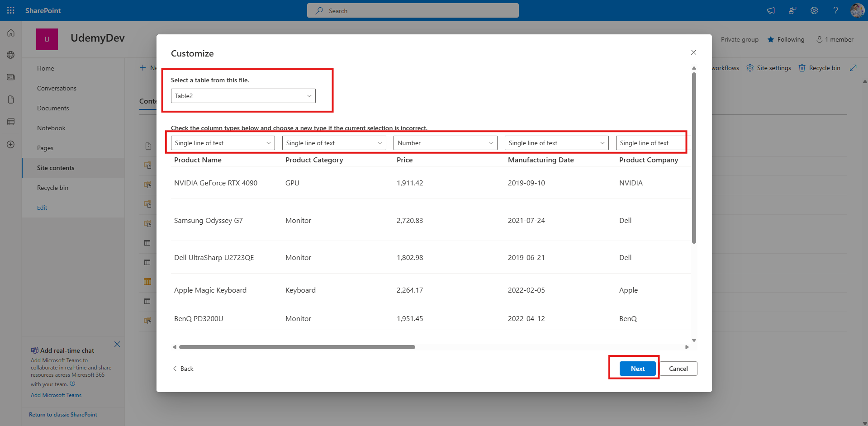Image resolution: width=868 pixels, height=426 pixels.
Task: Click the Dell UltraSharp U2723QE cell
Action: tap(214, 258)
